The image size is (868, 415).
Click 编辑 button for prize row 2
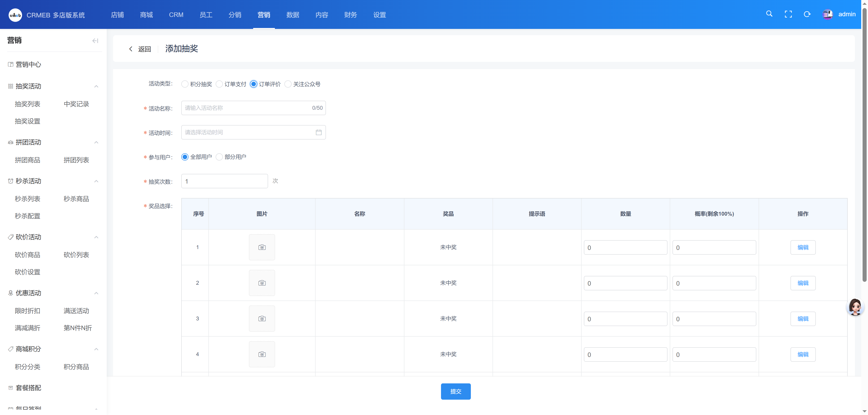pyautogui.click(x=803, y=283)
